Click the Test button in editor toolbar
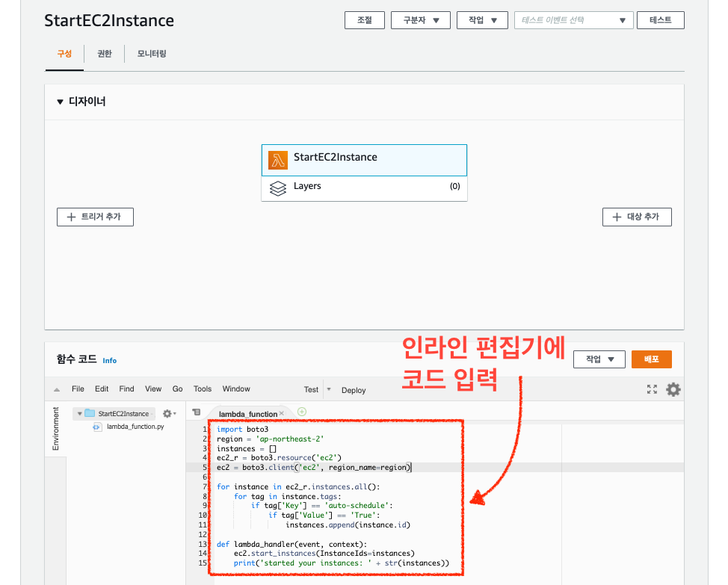 [311, 390]
